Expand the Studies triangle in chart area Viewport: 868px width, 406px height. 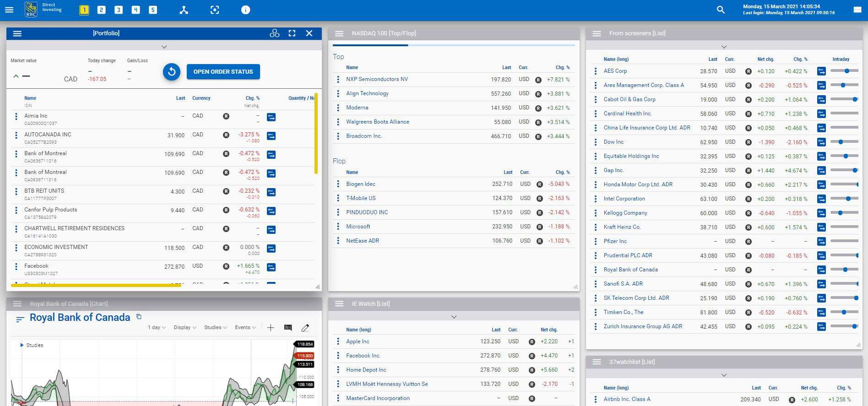point(22,345)
